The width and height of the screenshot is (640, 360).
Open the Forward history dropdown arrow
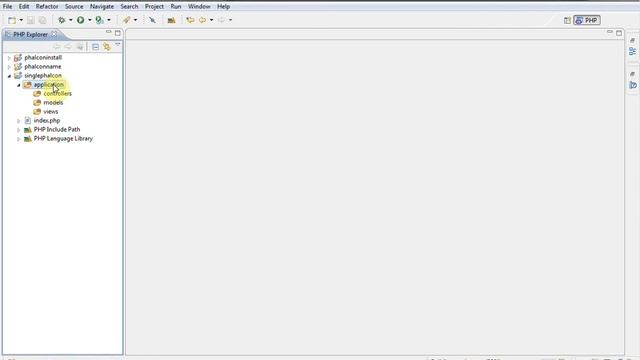[x=230, y=20]
